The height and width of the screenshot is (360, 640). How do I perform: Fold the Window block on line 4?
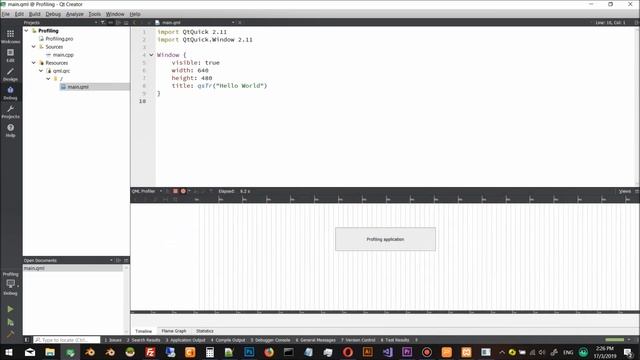coord(151,55)
